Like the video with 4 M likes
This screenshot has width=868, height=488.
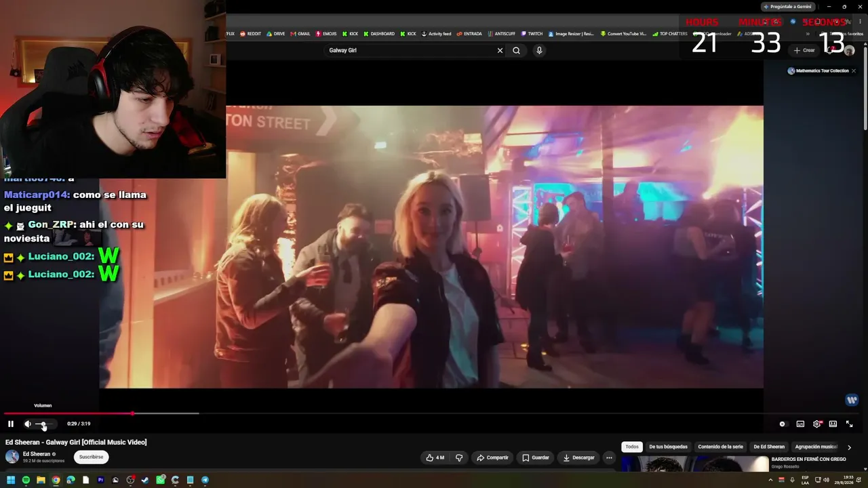click(435, 457)
